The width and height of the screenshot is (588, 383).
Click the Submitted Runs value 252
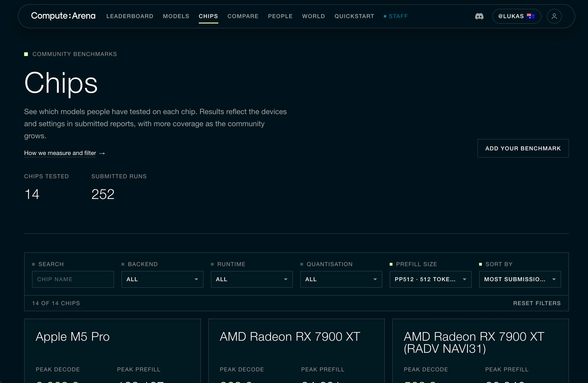[x=103, y=194]
